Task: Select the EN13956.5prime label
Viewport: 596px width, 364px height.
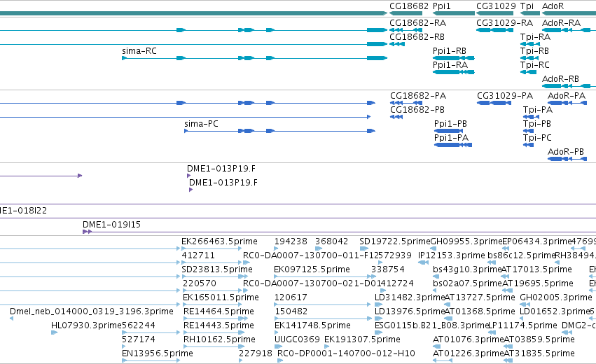Action: (x=158, y=353)
